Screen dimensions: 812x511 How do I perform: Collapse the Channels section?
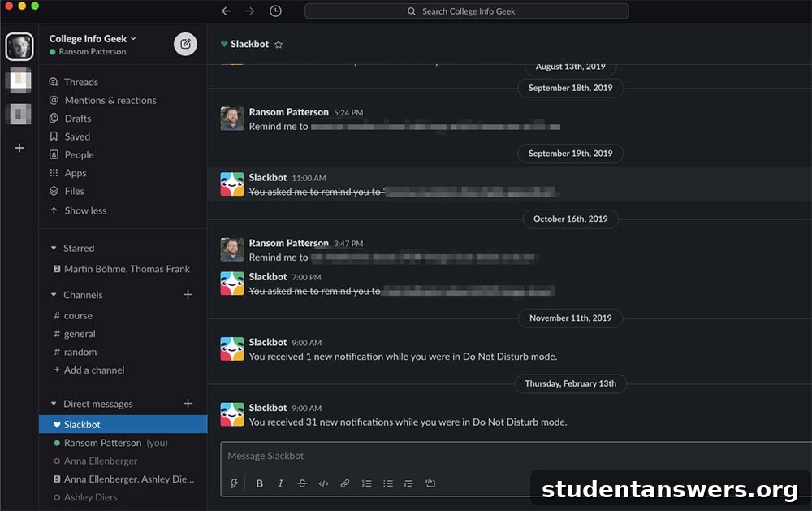54,295
